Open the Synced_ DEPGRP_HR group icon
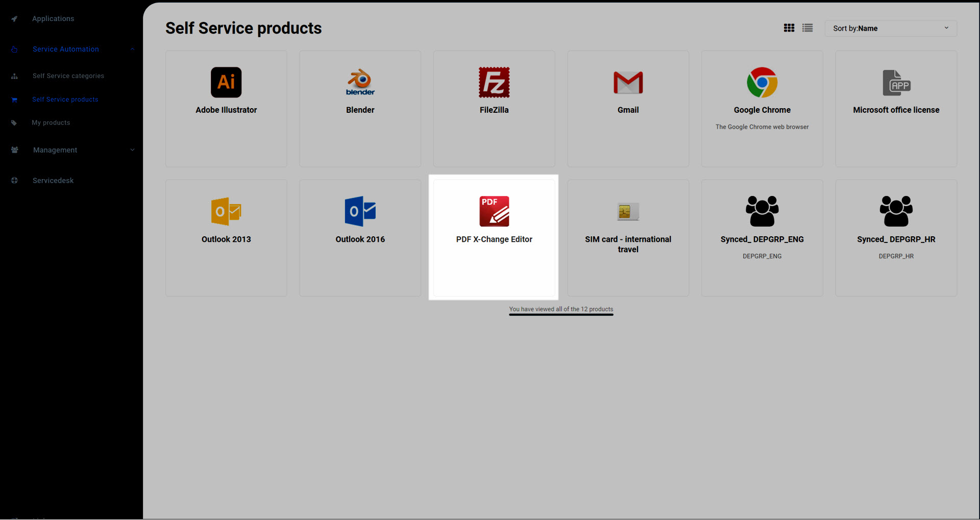Viewport: 980px width, 520px height. point(896,211)
